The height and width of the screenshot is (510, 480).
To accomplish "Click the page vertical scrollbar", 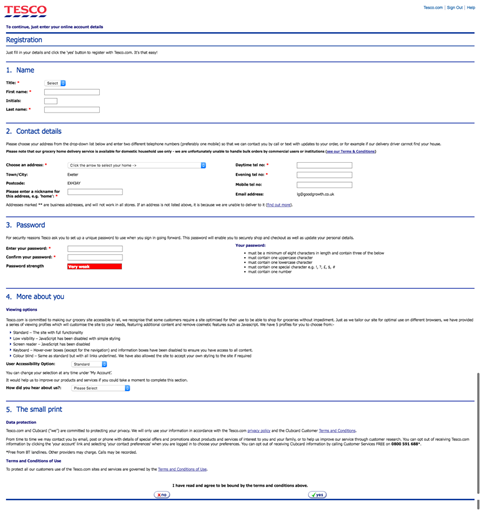I will [x=478, y=433].
